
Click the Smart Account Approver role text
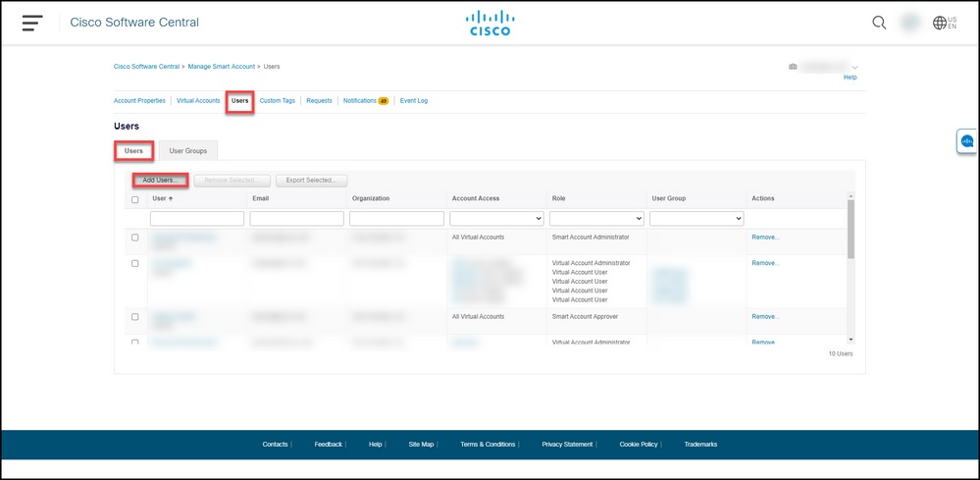click(585, 317)
